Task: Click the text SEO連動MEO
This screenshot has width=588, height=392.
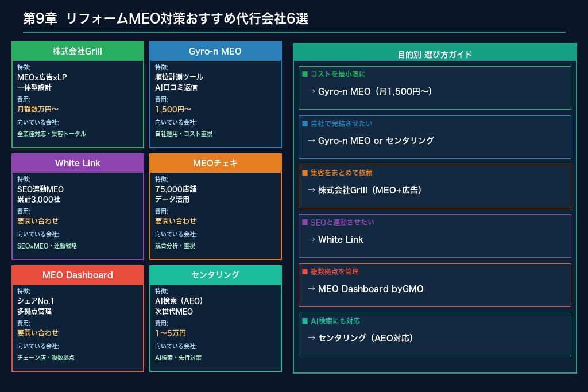Action: 41,189
